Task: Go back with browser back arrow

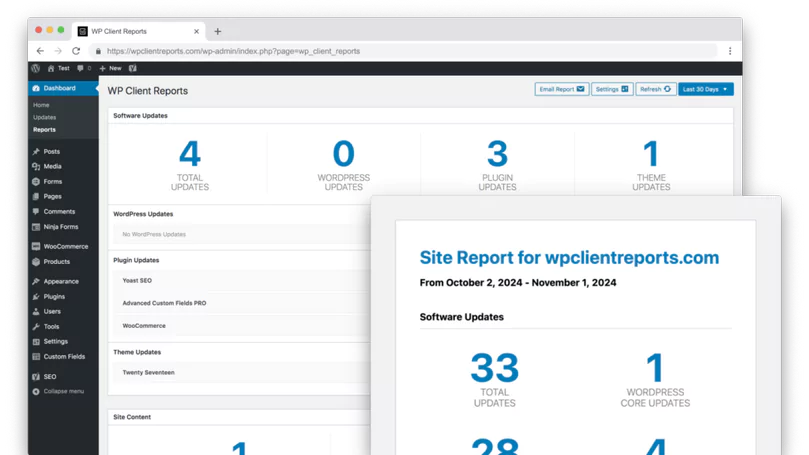Action: tap(40, 51)
